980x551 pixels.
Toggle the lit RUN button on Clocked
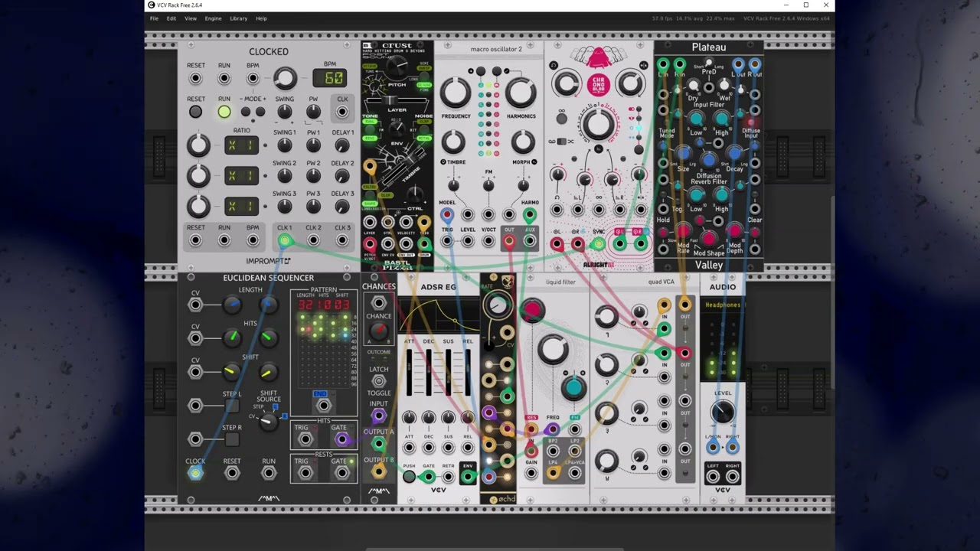pos(224,112)
